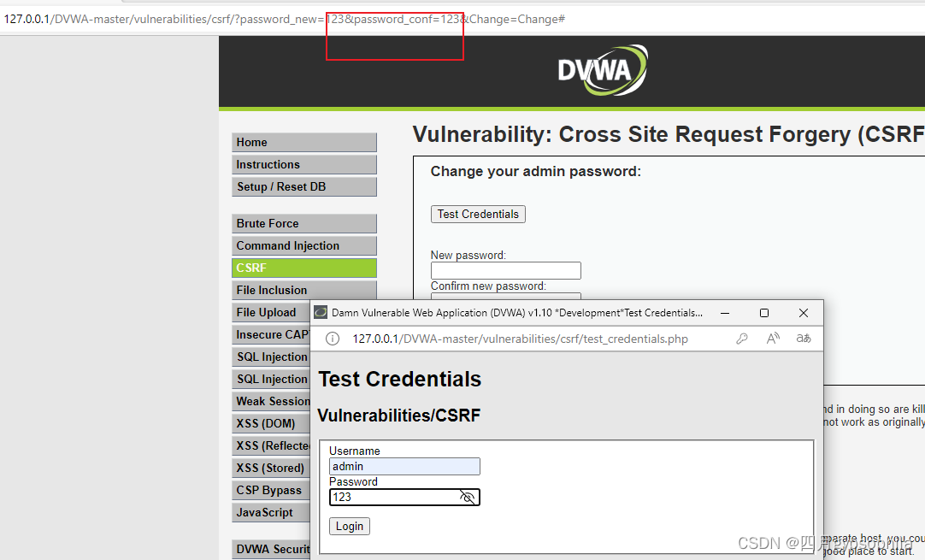Minimize the Test Credentials popup window
925x560 pixels.
pyautogui.click(x=725, y=313)
